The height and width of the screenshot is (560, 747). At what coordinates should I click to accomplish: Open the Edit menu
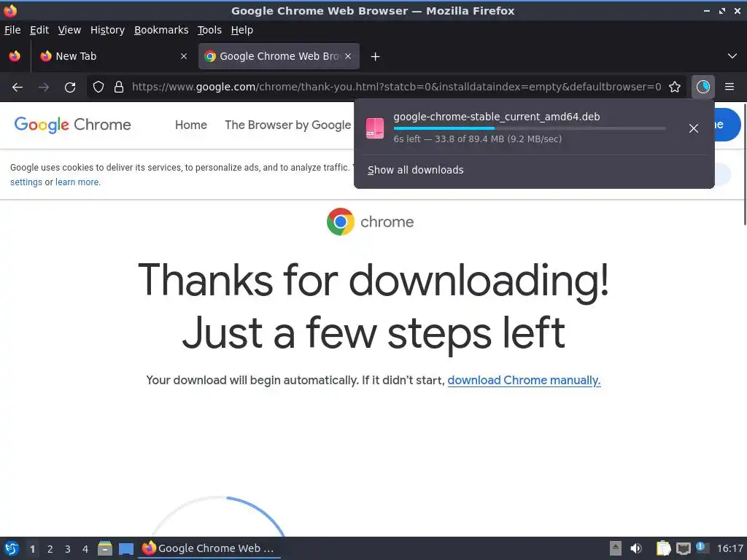(x=39, y=30)
